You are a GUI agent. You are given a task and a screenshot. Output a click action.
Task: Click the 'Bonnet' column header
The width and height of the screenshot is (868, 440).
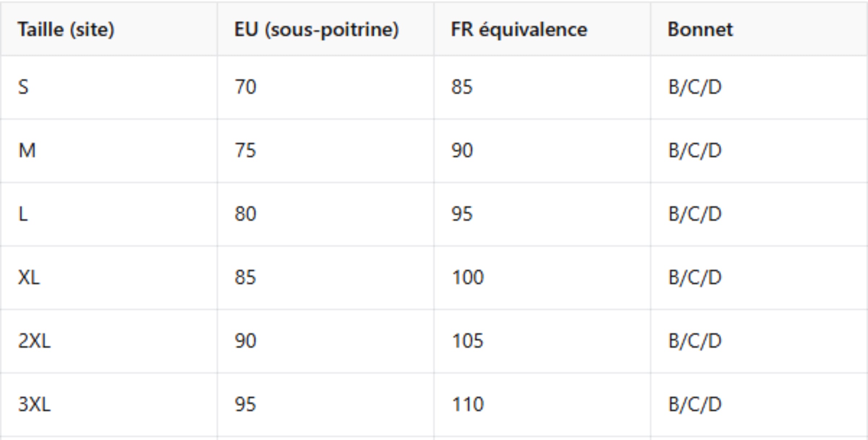click(759, 29)
